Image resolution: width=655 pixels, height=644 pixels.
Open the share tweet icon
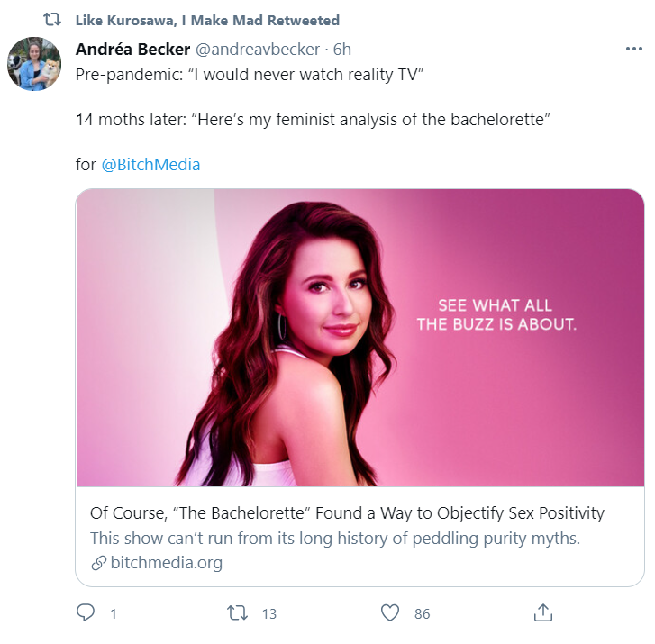543,612
